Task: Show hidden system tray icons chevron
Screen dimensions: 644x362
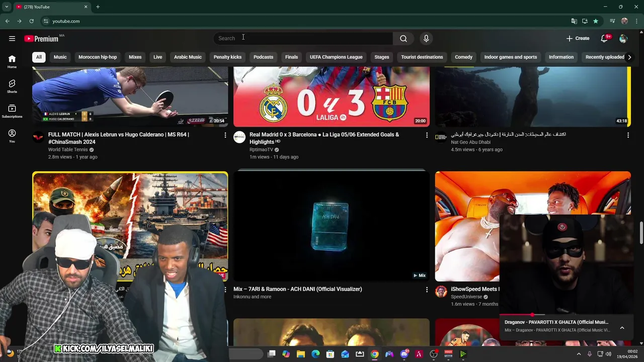Action: [579, 354]
